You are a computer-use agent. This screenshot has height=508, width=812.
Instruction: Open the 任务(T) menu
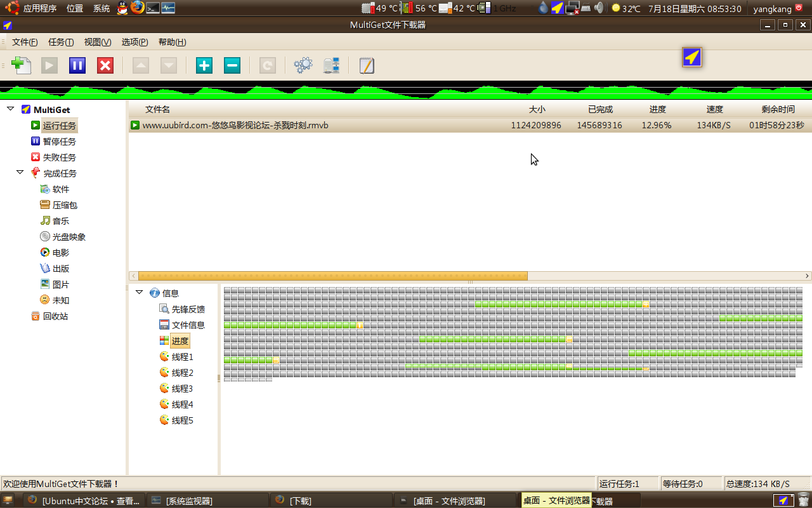[x=61, y=42]
